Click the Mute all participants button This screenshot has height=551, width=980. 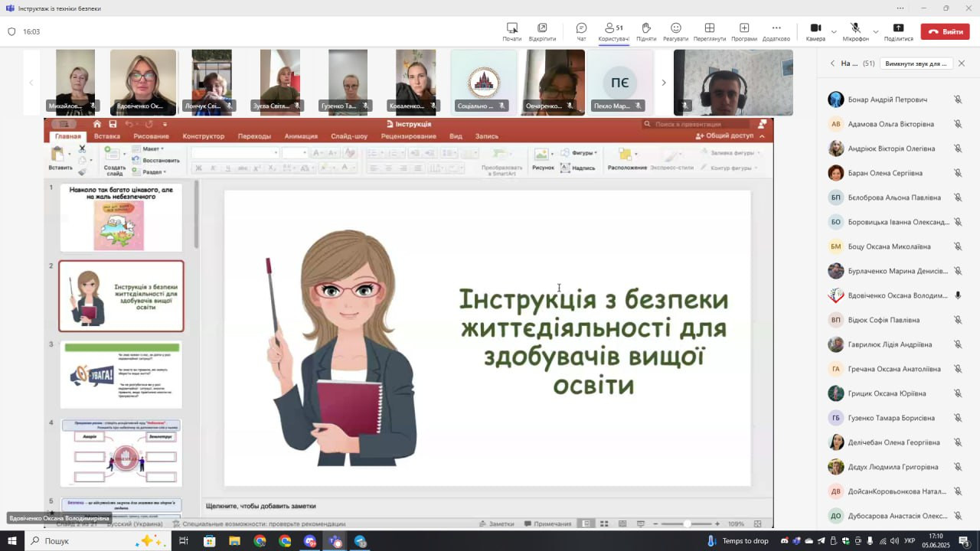(x=916, y=64)
